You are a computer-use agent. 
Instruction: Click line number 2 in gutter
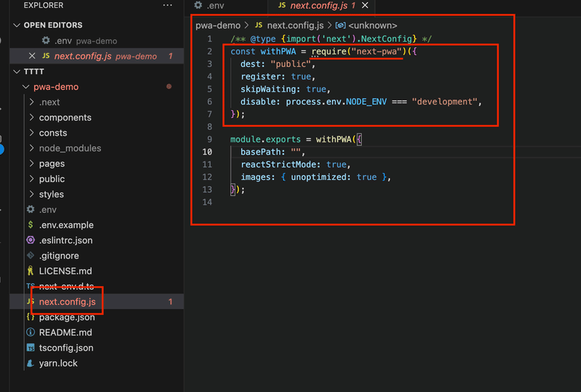(x=210, y=52)
